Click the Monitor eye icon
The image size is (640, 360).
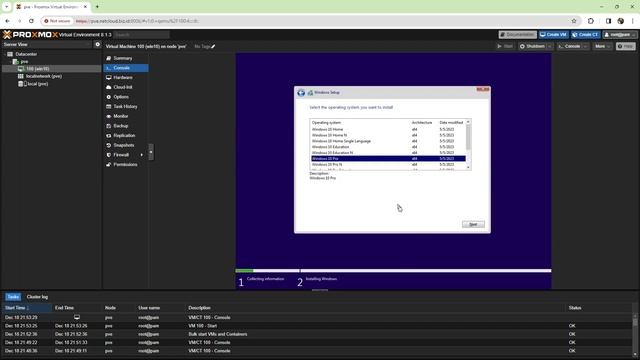109,116
